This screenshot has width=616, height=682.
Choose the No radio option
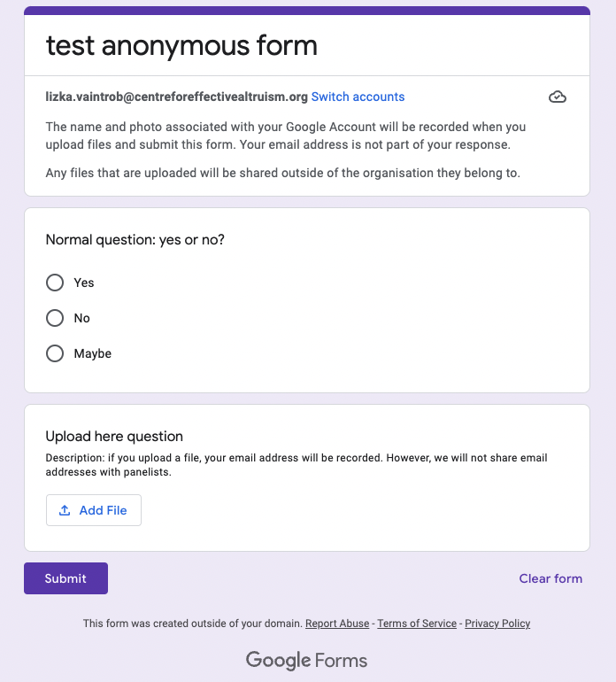coord(55,318)
